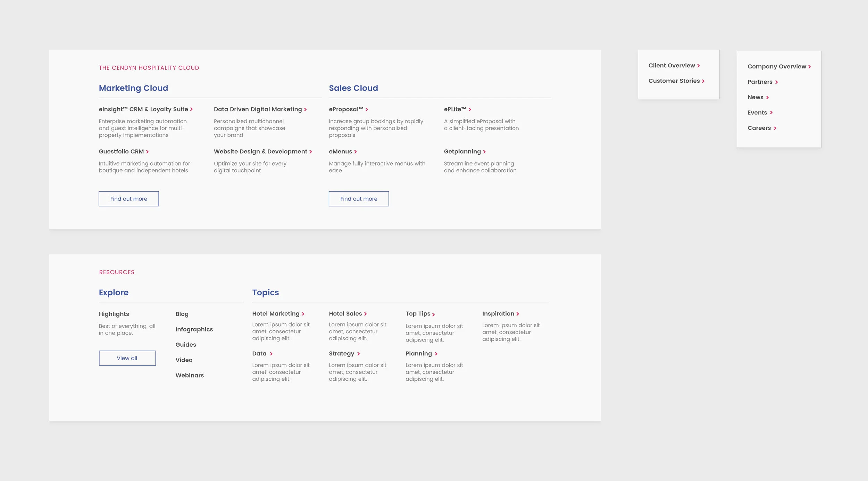The image size is (868, 481).
Task: Open Blog in Explore list
Action: coord(182,314)
